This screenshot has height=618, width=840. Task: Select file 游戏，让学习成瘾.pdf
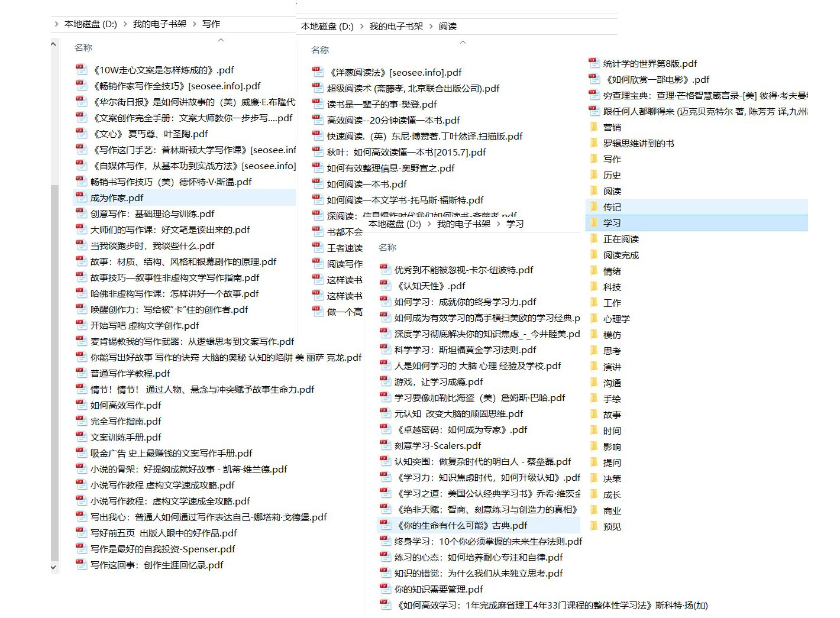(438, 381)
